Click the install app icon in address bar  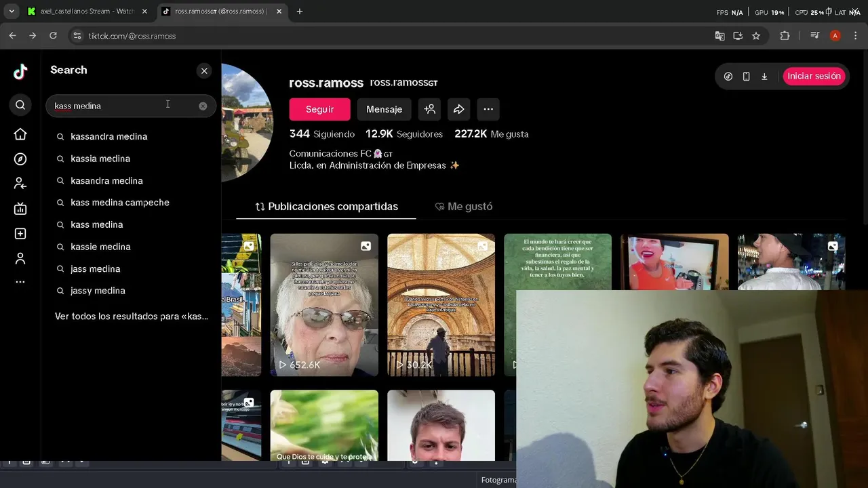point(738,36)
